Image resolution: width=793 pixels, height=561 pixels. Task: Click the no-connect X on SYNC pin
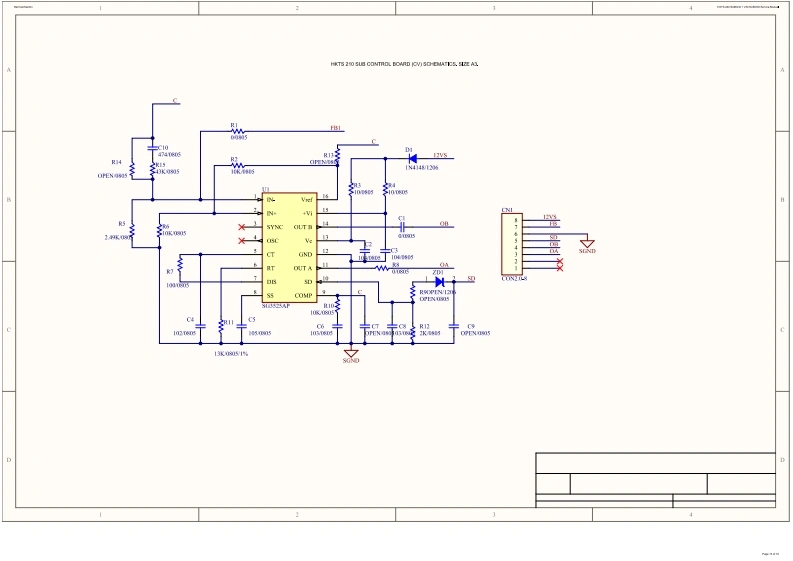point(242,227)
